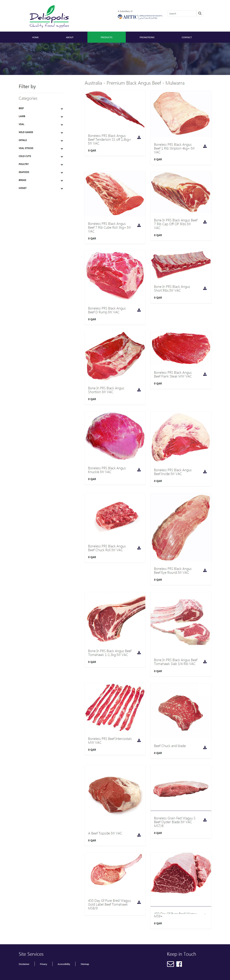Image resolution: width=230 pixels, height=980 pixels.
Task: Download the 1 Rib Striploin 4kg+ sheet
Action: [x=205, y=146]
